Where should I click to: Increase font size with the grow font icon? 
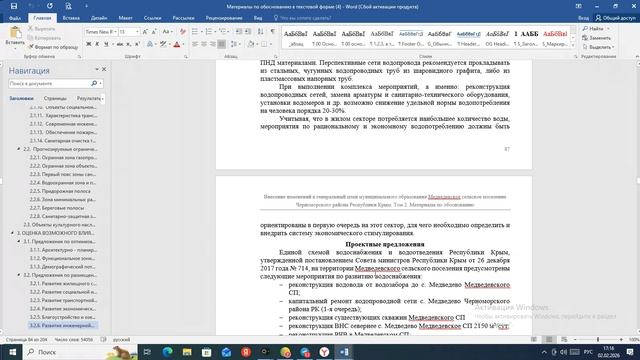pyautogui.click(x=145, y=31)
